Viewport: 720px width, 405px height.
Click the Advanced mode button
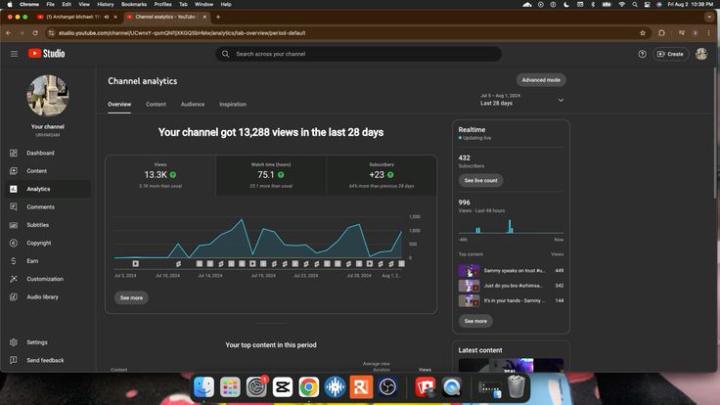[x=541, y=80]
